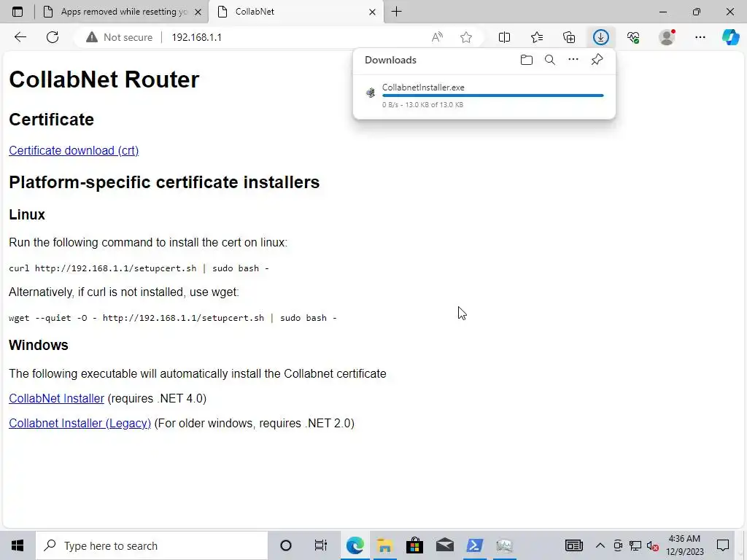Open the Favorites list icon
The width and height of the screenshot is (747, 560).
pos(537,37)
